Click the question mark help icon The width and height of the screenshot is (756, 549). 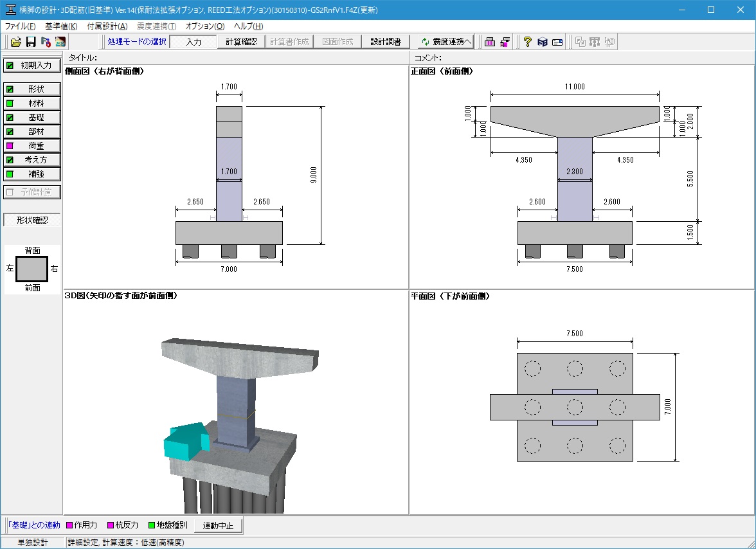coord(527,42)
